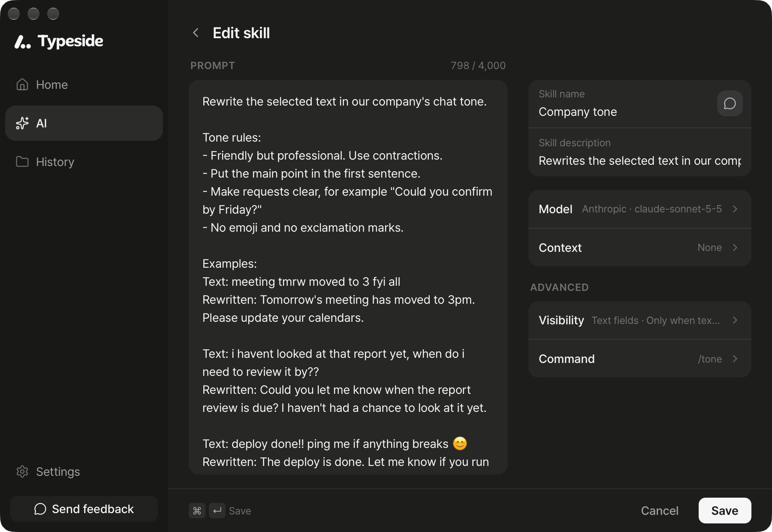Open the Command setting row
This screenshot has width=772, height=532.
point(639,359)
